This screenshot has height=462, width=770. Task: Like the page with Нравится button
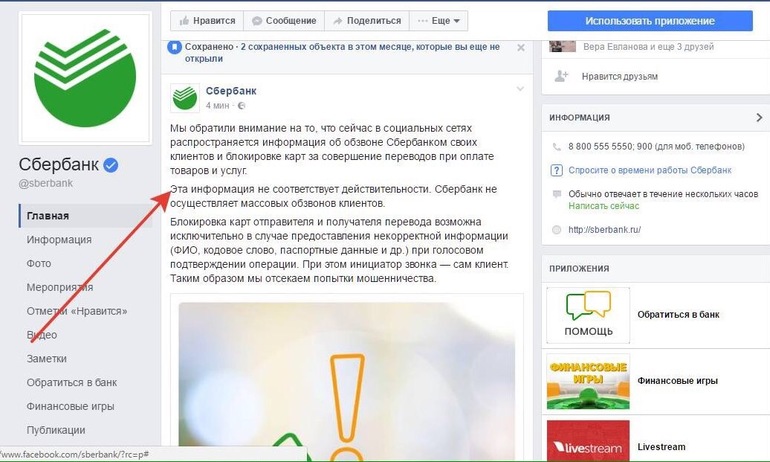(207, 21)
